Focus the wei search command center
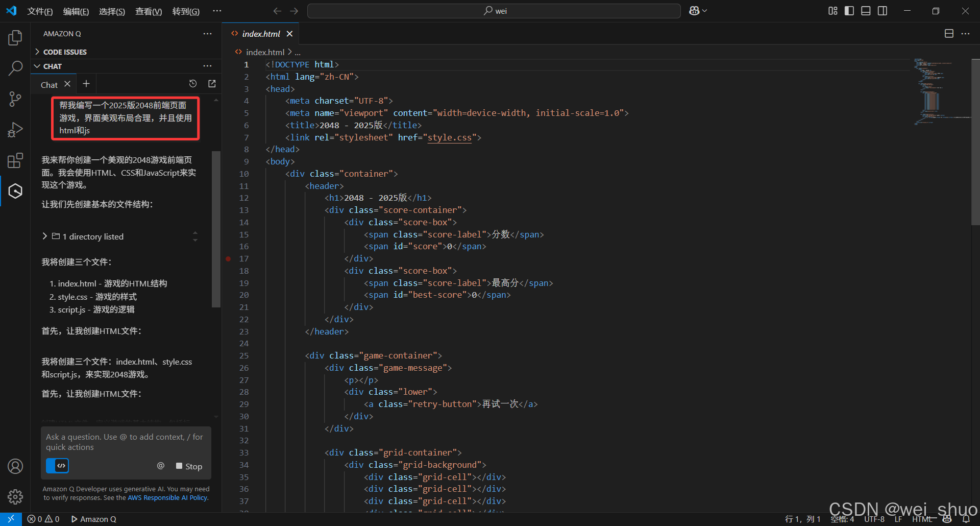The image size is (980, 526). point(494,11)
